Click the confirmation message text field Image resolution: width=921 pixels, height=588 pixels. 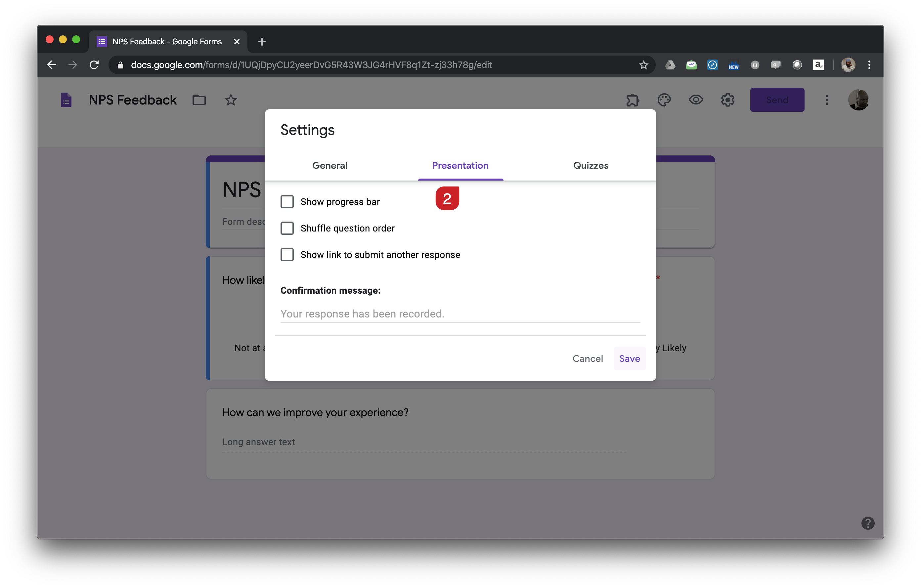pyautogui.click(x=460, y=314)
